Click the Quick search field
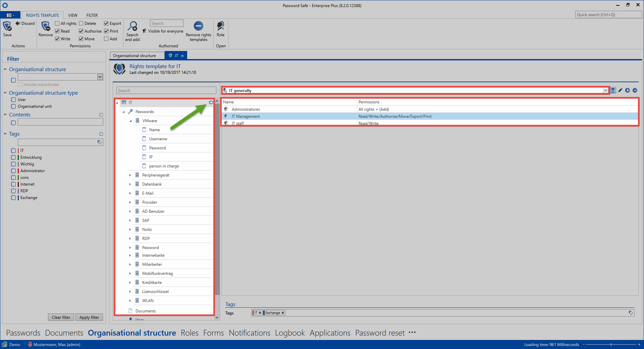The width and height of the screenshot is (644, 349). [x=608, y=15]
